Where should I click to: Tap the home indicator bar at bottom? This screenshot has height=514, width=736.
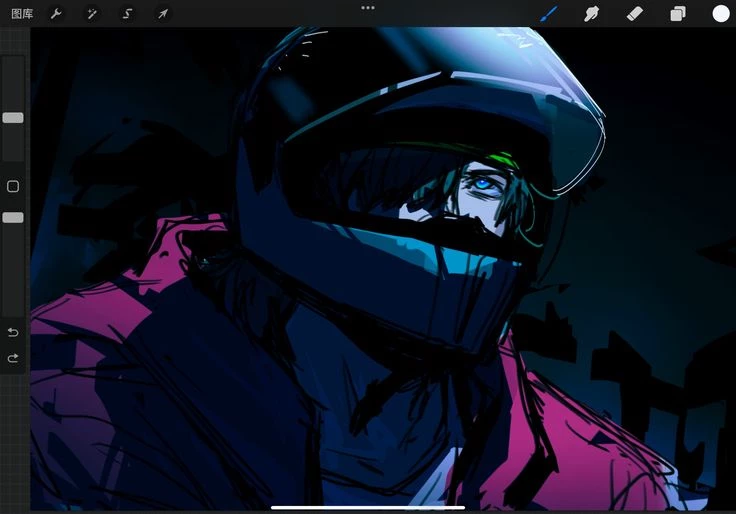point(368,506)
